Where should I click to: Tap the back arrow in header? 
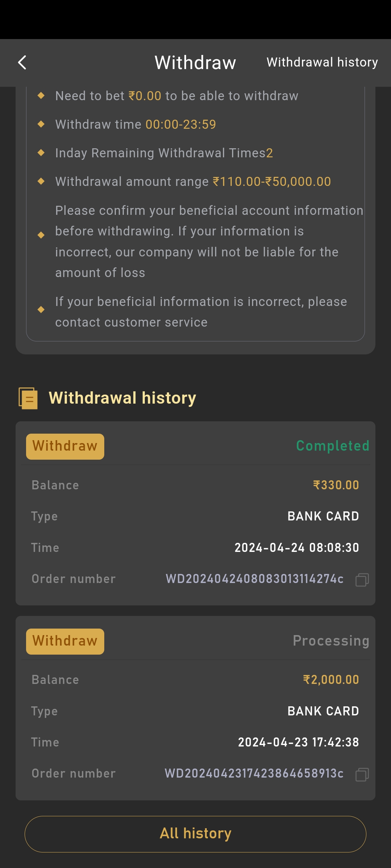click(22, 63)
